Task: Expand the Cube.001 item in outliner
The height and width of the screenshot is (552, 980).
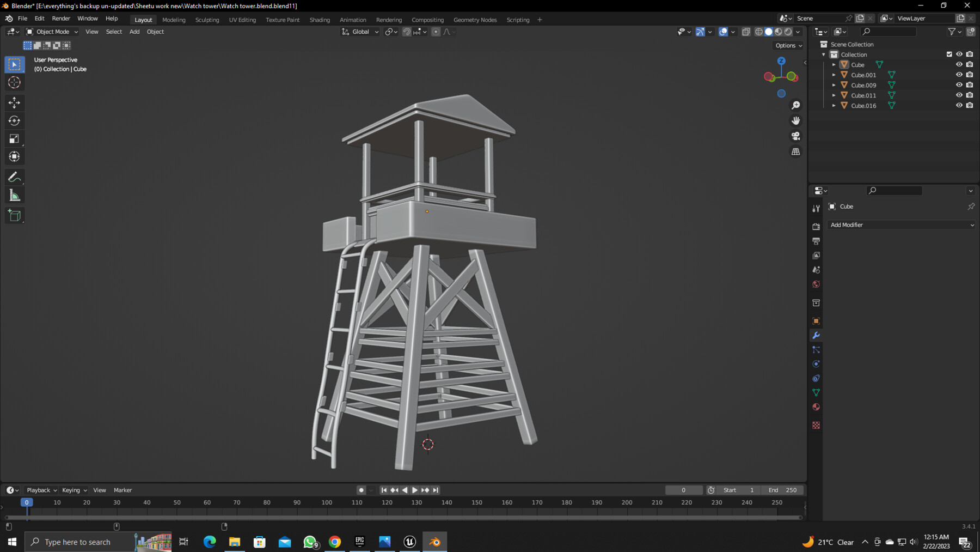Action: (x=834, y=75)
